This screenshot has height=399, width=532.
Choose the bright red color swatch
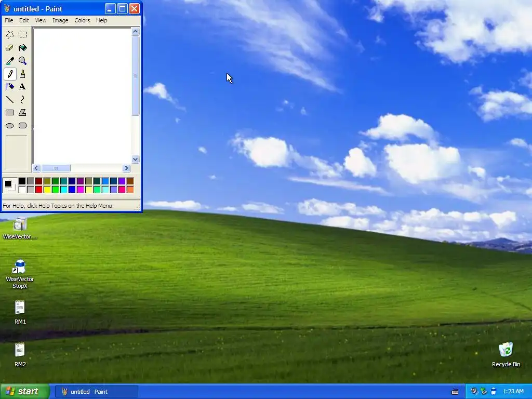click(38, 189)
